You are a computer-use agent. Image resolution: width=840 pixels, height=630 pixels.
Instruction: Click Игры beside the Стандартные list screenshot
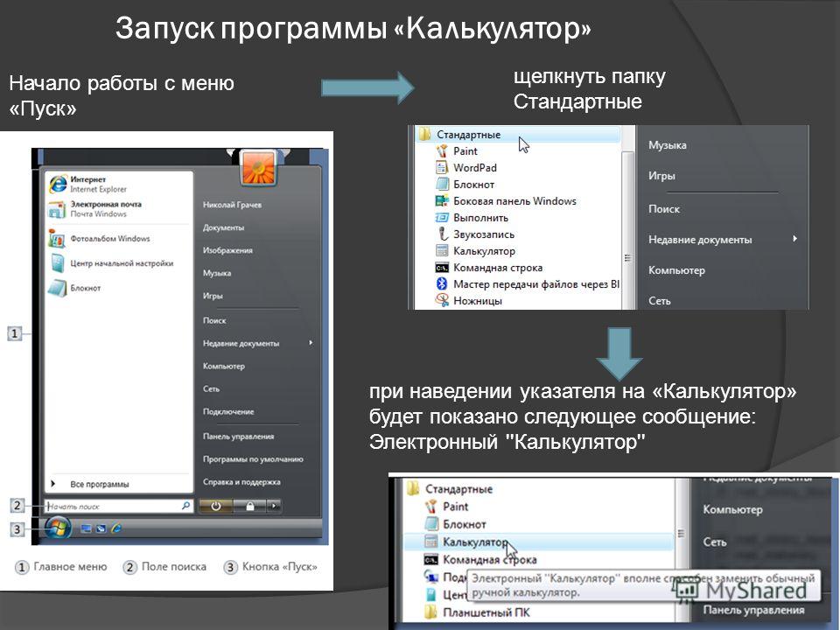[661, 175]
